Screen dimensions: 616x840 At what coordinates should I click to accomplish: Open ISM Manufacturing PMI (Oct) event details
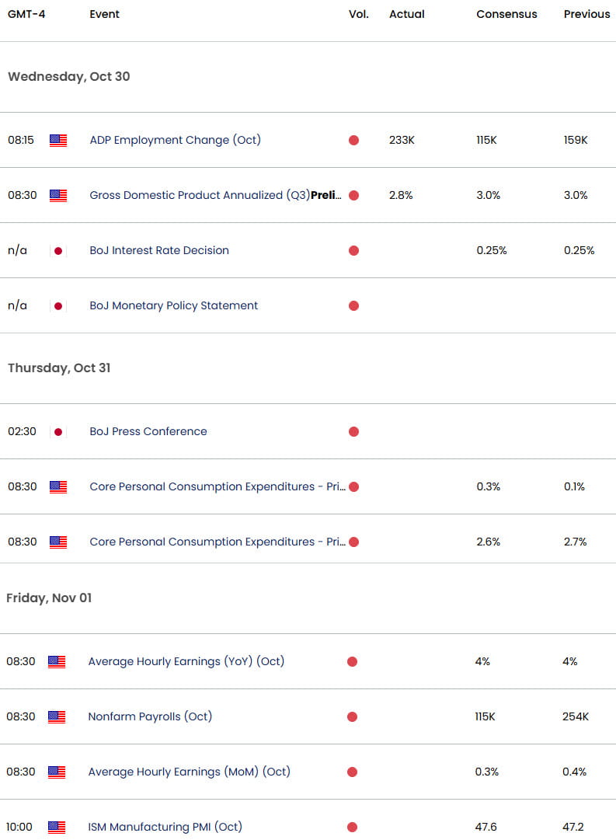(165, 827)
